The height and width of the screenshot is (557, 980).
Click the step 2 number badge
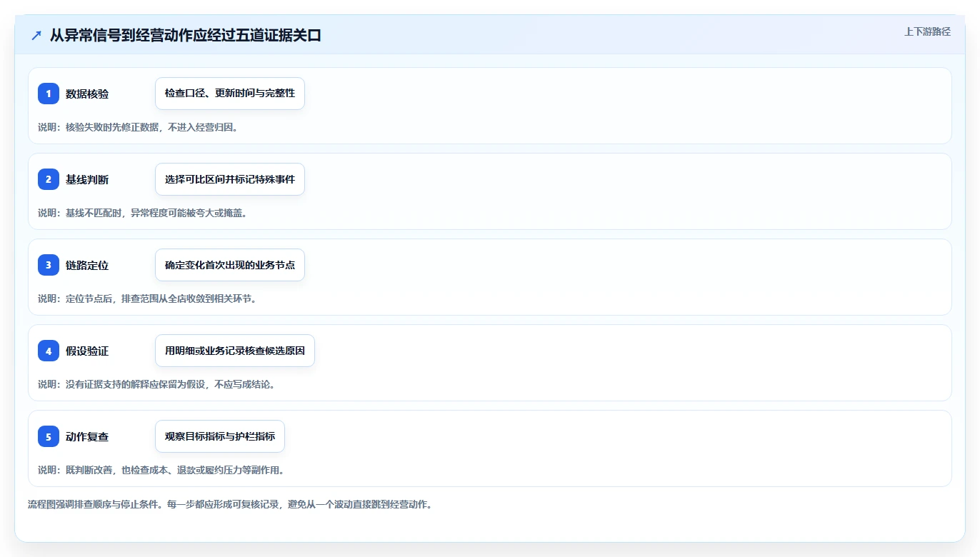(49, 179)
